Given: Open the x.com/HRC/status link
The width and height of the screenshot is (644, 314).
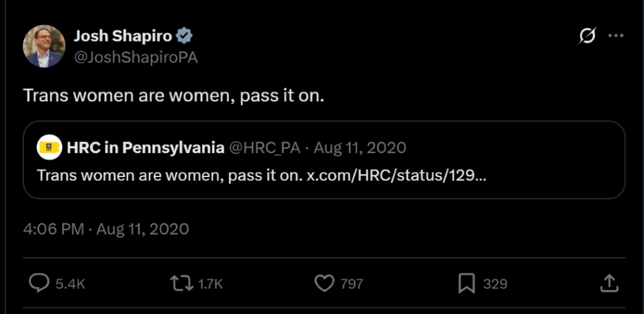Looking at the screenshot, I should tap(396, 175).
